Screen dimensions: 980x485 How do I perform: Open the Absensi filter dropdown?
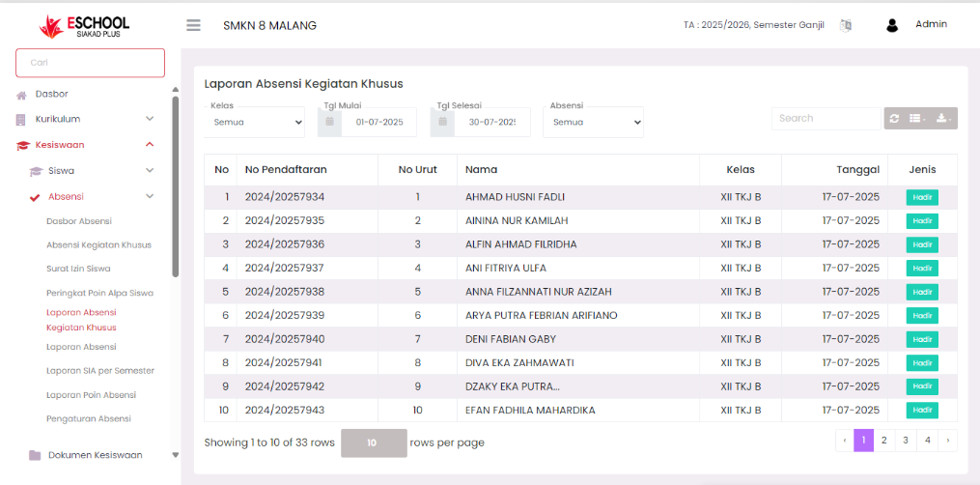pos(593,123)
